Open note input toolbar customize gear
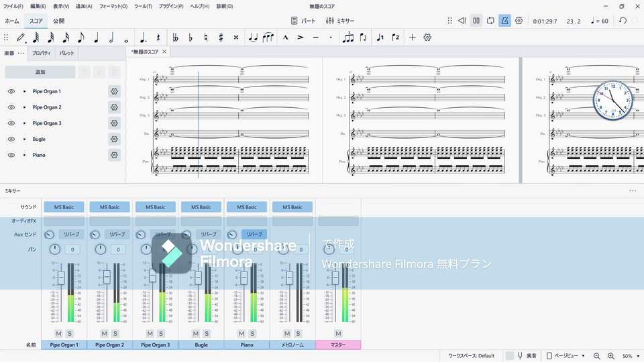Image resolution: width=644 pixels, height=362 pixels. click(427, 38)
